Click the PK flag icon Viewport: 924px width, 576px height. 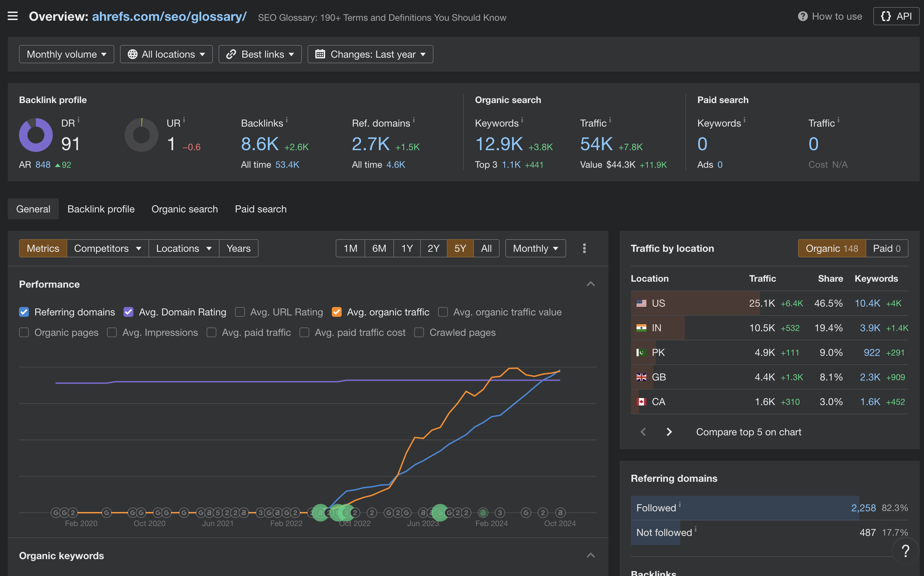(641, 352)
